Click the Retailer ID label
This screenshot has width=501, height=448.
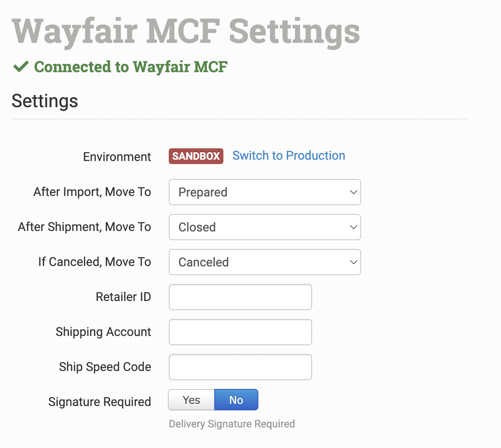(123, 297)
